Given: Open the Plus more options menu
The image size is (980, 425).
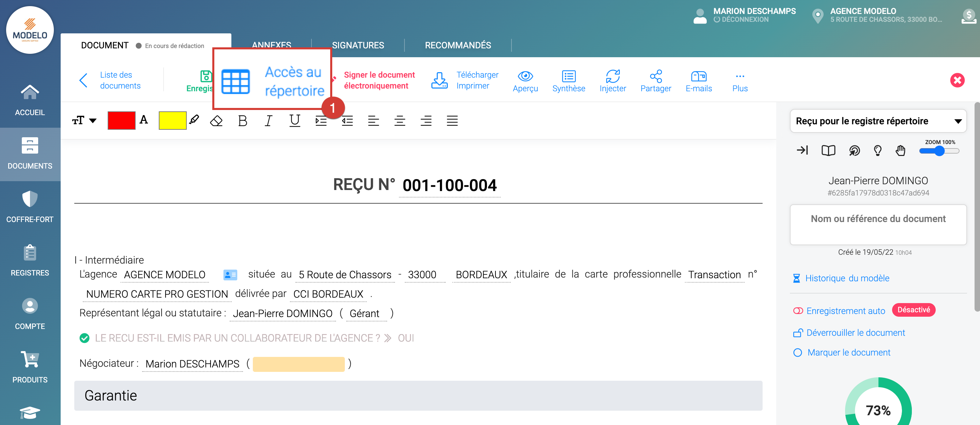Looking at the screenshot, I should 739,81.
